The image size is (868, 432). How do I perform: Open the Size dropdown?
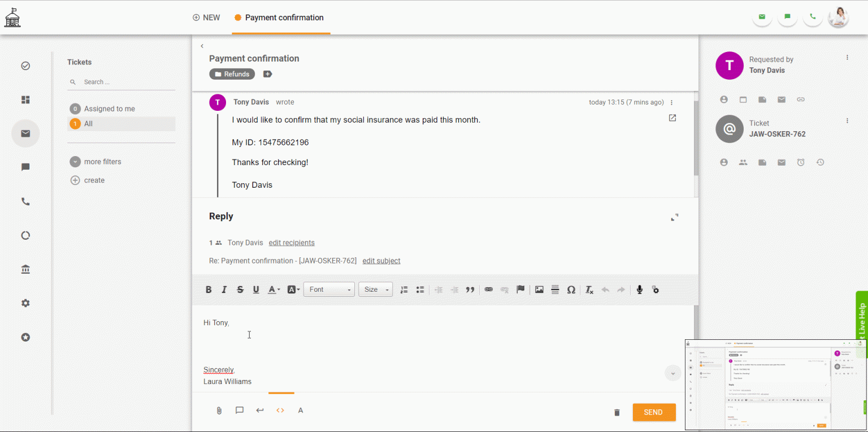[375, 290]
